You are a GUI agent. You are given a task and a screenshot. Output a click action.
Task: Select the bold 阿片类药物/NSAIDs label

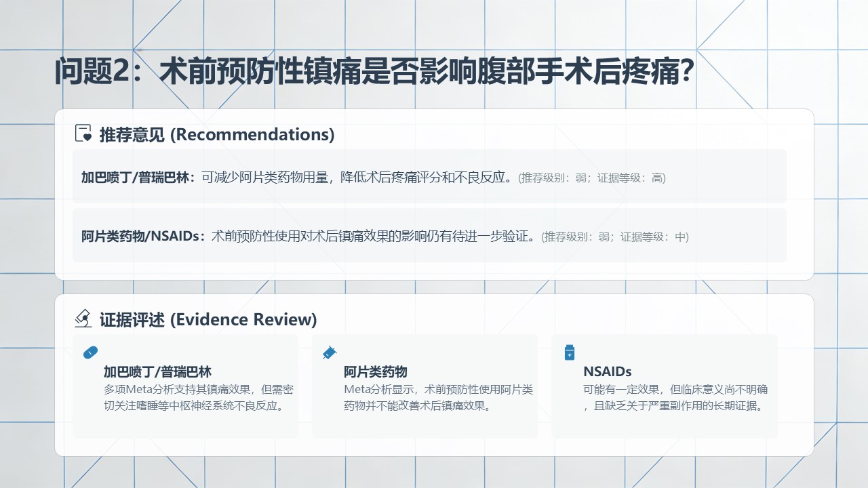click(x=143, y=237)
